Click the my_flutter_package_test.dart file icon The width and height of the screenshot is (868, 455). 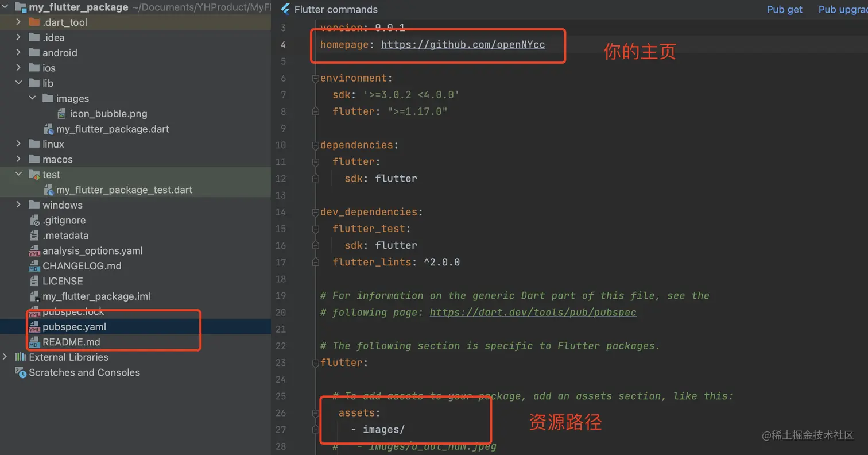click(x=48, y=190)
